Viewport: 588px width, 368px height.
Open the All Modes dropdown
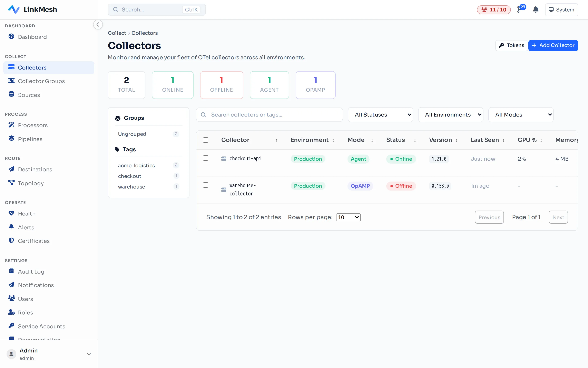[x=521, y=115]
